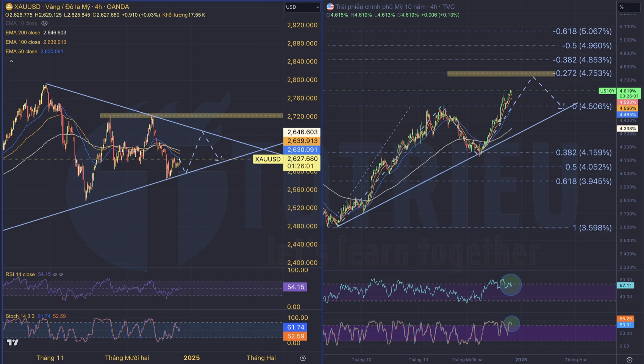Click the TradingView logo on left chart
Viewport: 644px width, 364px height.
[x=13, y=342]
